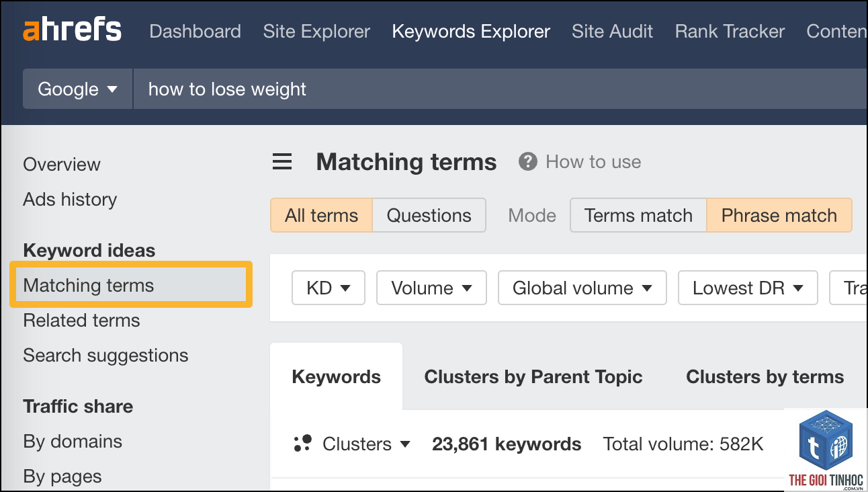Viewport: 868px width, 492px height.
Task: Open the Dashboard menu item
Action: tap(195, 32)
